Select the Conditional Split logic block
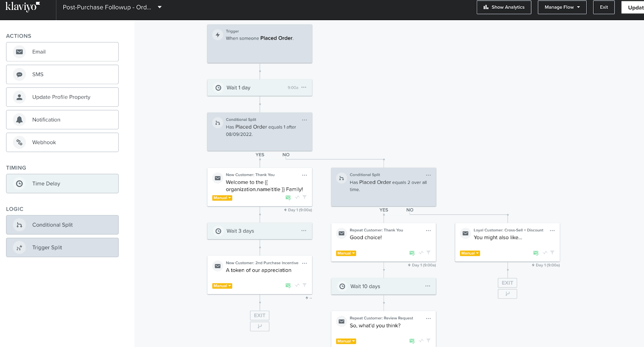 pyautogui.click(x=62, y=225)
